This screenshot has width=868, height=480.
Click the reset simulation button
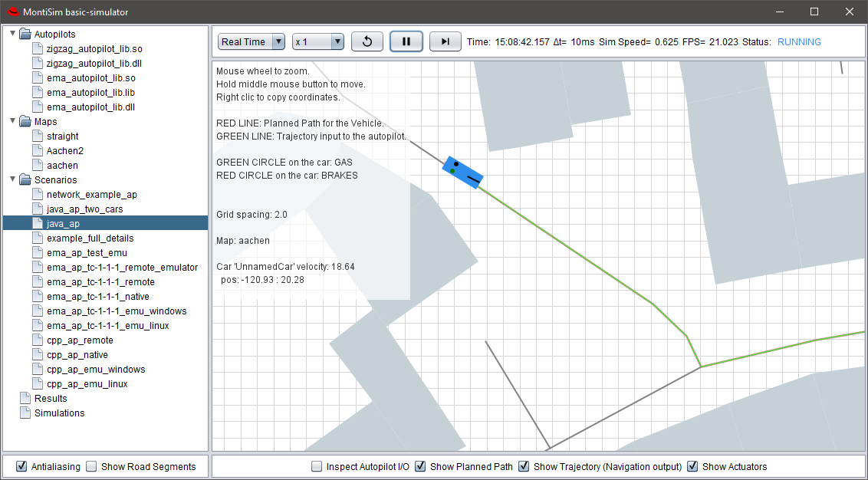click(367, 41)
